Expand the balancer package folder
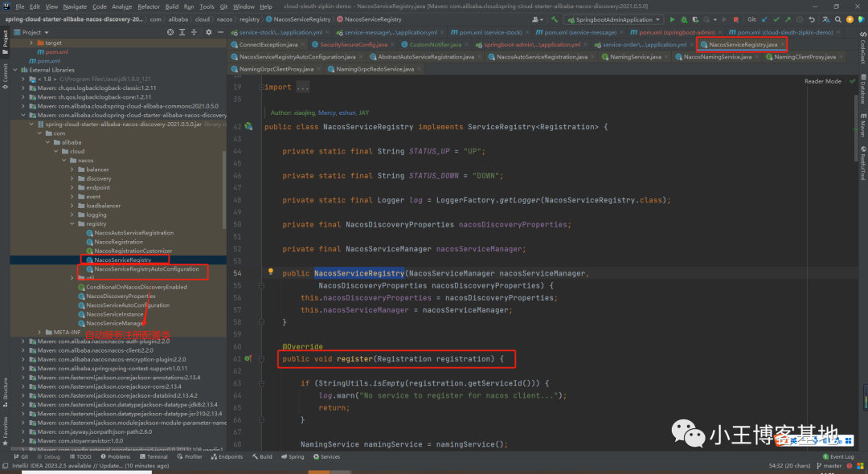Viewport: 868px width, 474px height. pyautogui.click(x=72, y=170)
